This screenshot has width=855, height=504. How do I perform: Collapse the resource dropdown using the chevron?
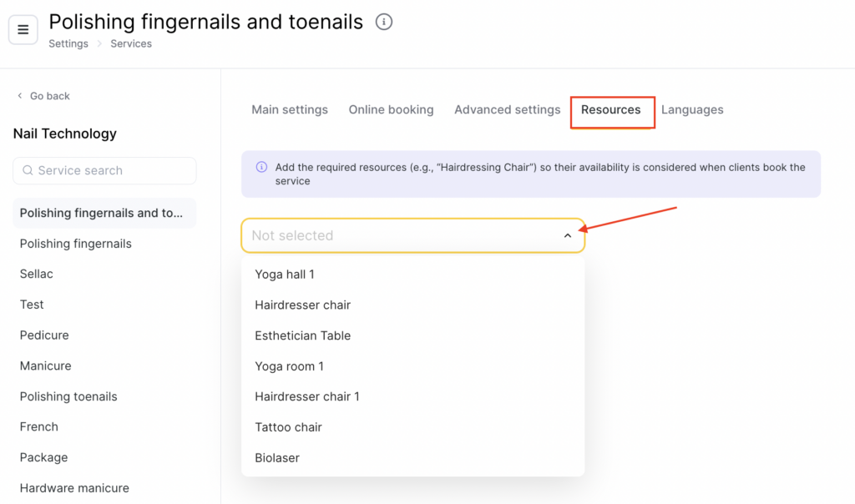click(x=568, y=236)
